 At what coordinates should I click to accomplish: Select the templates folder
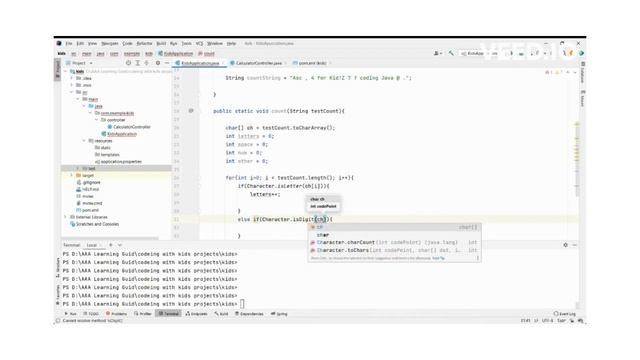[x=107, y=155]
